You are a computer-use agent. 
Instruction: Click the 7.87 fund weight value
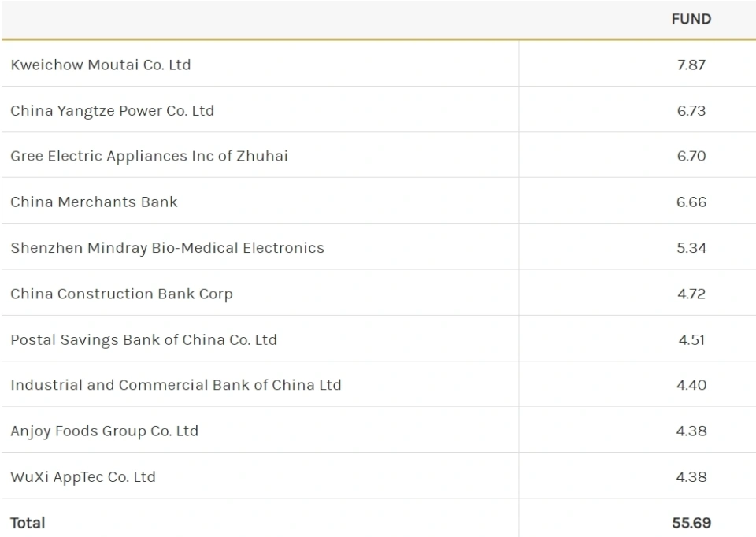pyautogui.click(x=691, y=65)
